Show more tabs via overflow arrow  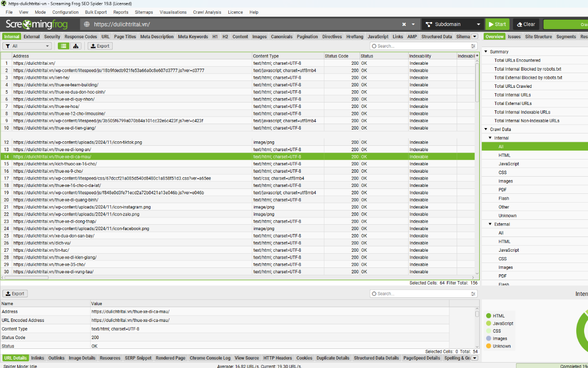pos(474,36)
